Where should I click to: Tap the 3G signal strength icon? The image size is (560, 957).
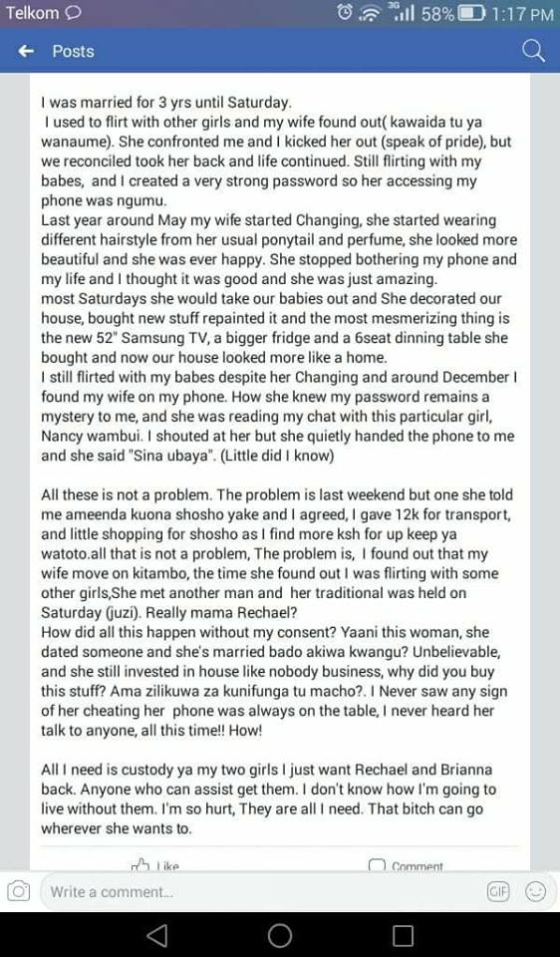click(400, 12)
